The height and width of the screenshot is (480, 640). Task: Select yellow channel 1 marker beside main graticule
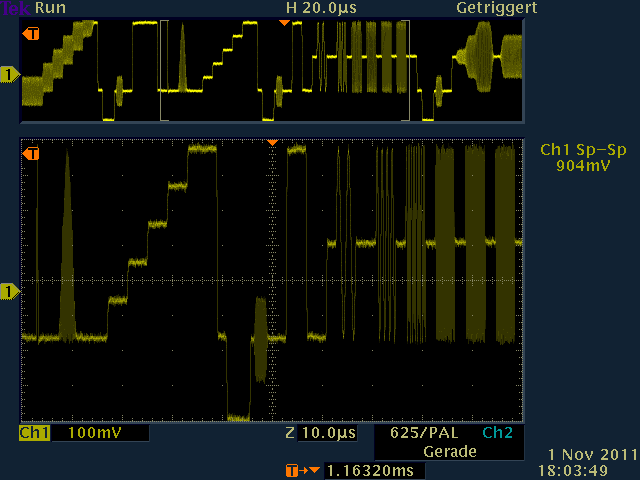[x=10, y=291]
